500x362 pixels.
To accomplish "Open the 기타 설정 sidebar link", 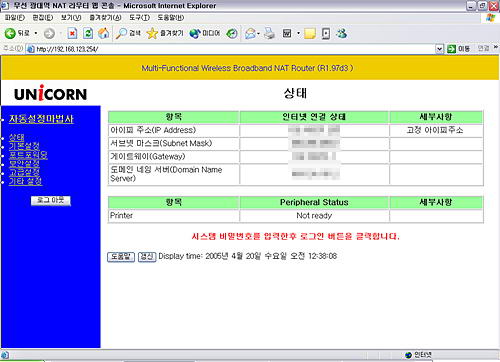I will (x=25, y=181).
